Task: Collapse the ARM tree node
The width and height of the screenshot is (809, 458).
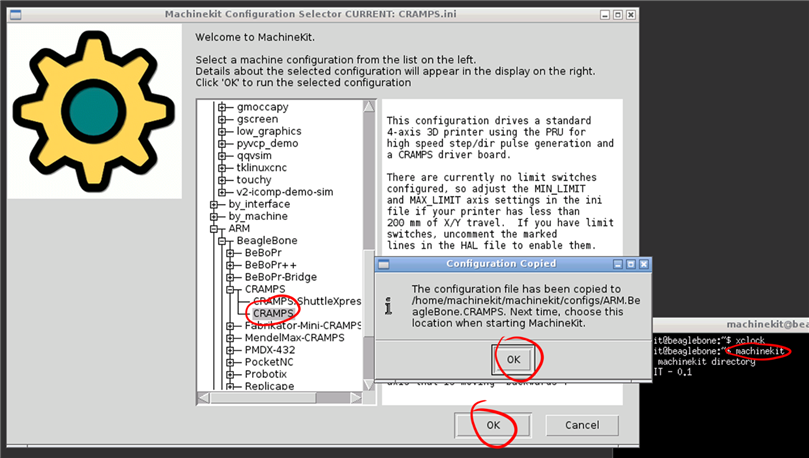Action: click(x=214, y=228)
